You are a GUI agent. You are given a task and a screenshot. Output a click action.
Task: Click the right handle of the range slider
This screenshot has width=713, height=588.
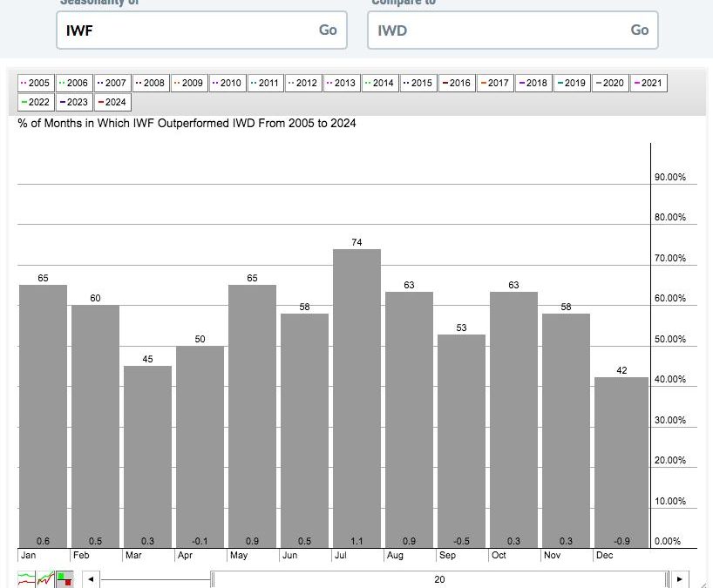point(667,579)
